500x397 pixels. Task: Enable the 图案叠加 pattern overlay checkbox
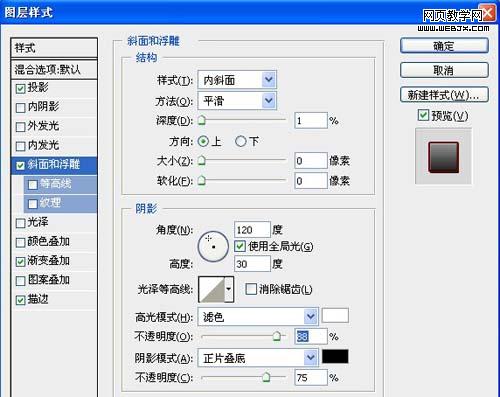point(20,281)
